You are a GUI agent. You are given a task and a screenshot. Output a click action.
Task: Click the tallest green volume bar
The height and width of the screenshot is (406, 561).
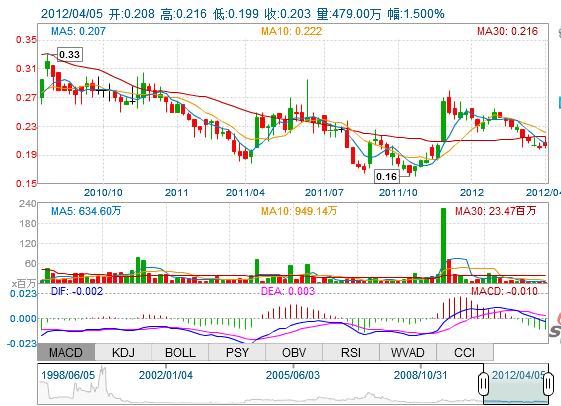point(443,245)
